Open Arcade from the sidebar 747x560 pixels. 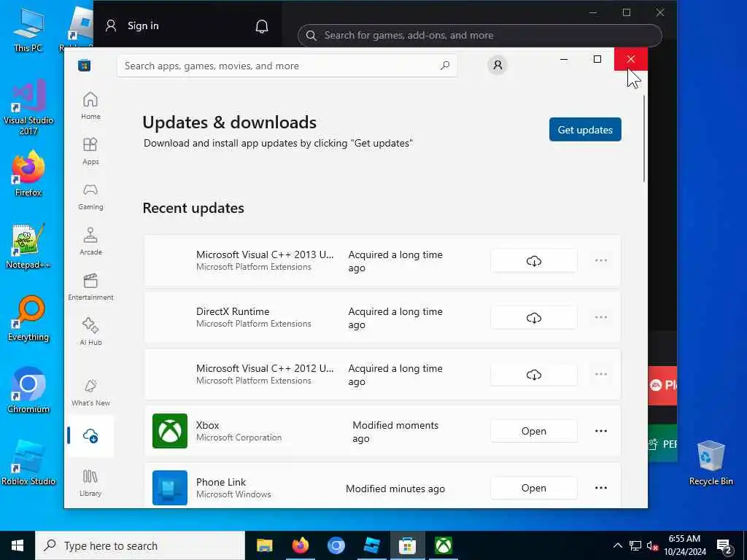(90, 241)
